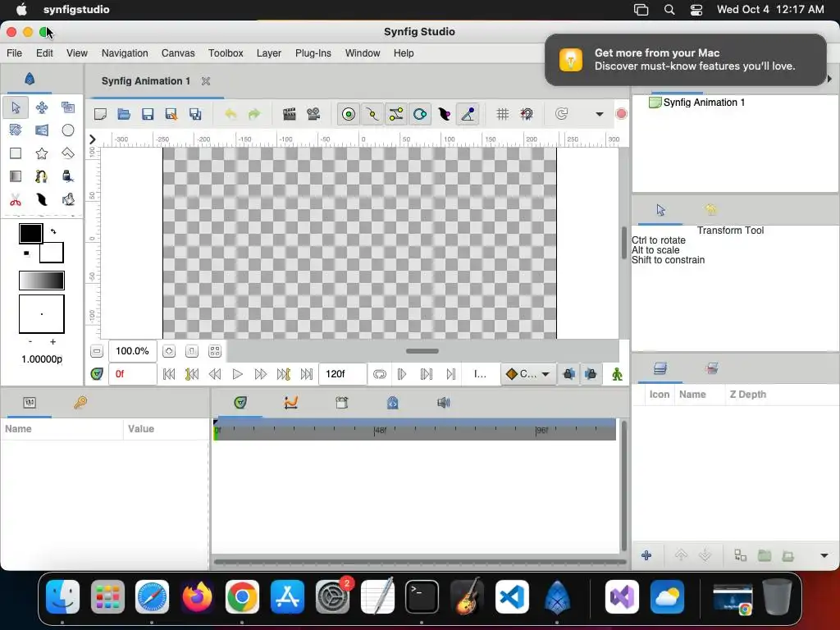Click the default gradient swatch
This screenshot has height=630, width=840.
(x=42, y=281)
